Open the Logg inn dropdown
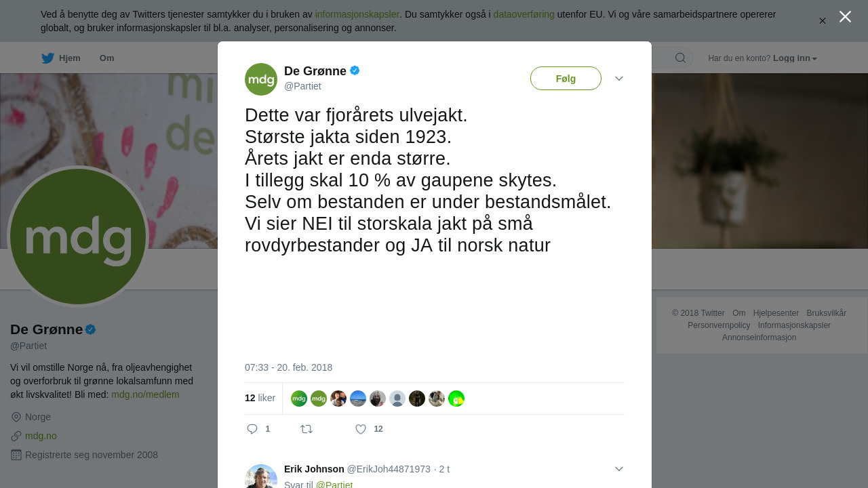This screenshot has height=488, width=868. (x=795, y=58)
